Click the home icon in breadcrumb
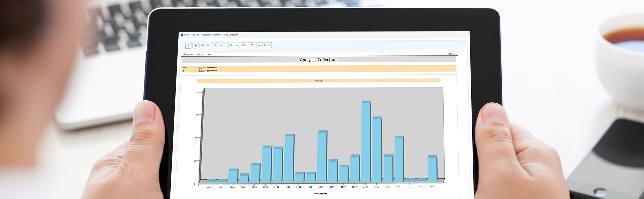This screenshot has width=644, height=199. coord(182,35)
